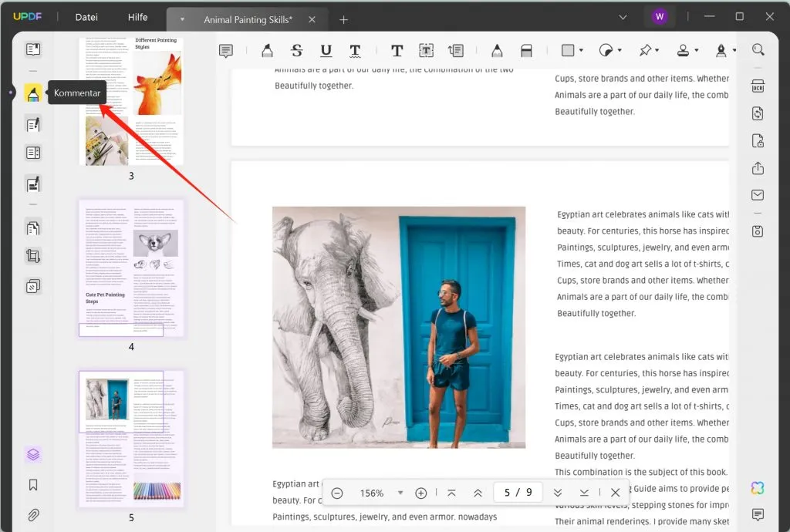The image size is (790, 532).
Task: Expand the stamp tool dropdown
Action: 696,51
